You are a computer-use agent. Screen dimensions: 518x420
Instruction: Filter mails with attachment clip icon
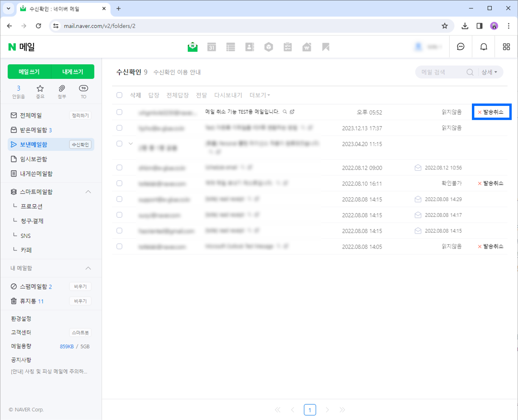pos(62,91)
